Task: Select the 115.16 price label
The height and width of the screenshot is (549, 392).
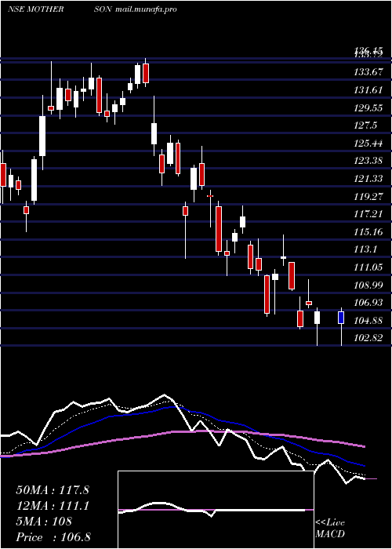Action: [x=368, y=232]
